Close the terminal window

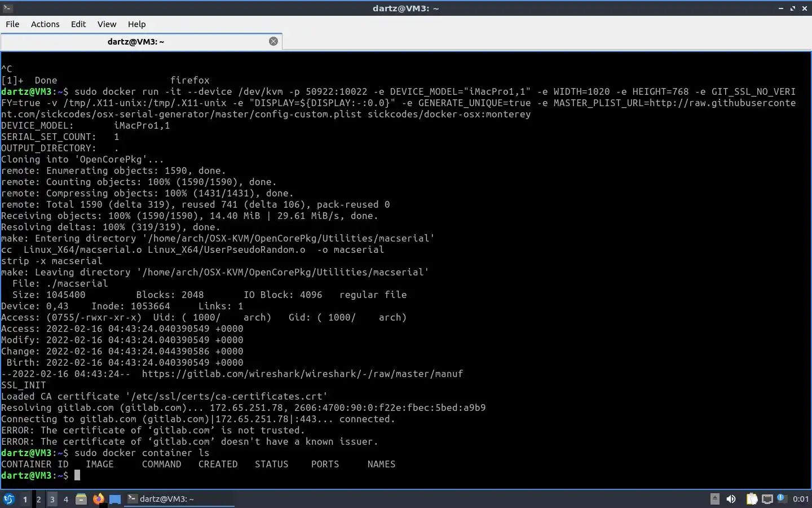[x=804, y=8]
